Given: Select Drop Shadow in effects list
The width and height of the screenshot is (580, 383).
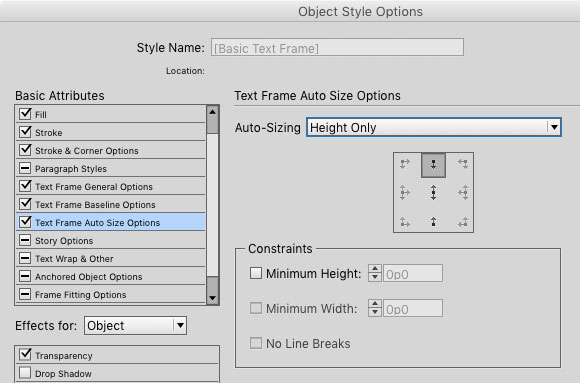Looking at the screenshot, I should coord(117,373).
